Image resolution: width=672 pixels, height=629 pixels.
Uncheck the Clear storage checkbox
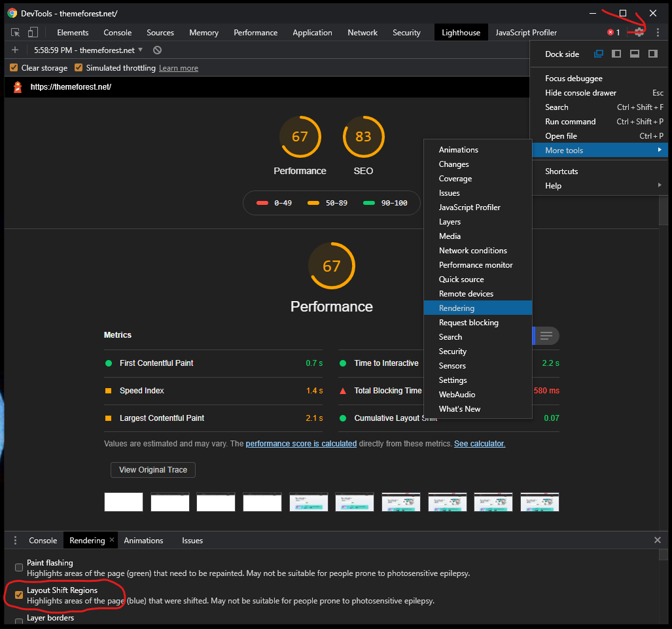(14, 67)
